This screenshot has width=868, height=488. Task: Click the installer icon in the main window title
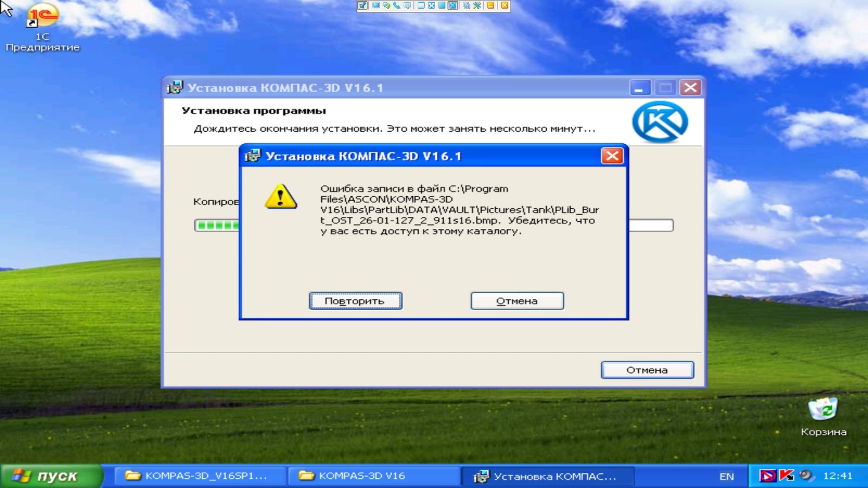click(175, 87)
